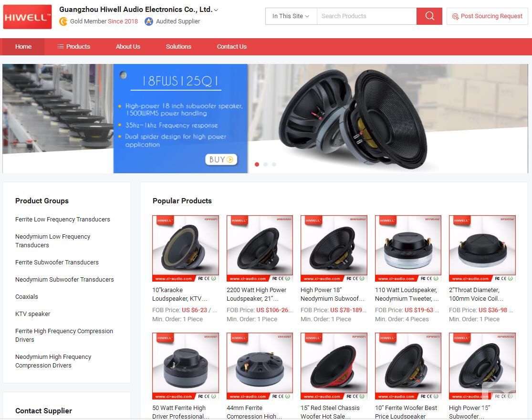
Task: Click 10" Ferrite Woofer Best Price title
Action: coord(406,412)
